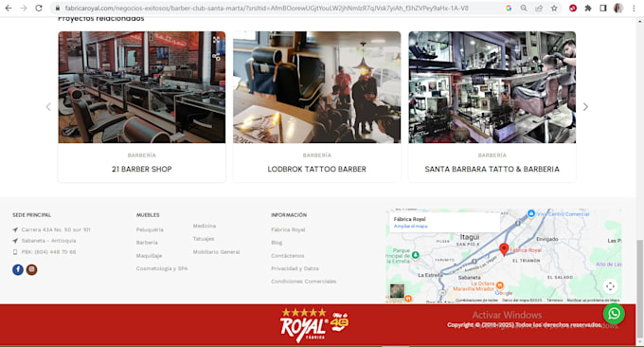Open the Lodbrok Tattoo Barber photo
This screenshot has height=347, width=644.
click(x=316, y=87)
